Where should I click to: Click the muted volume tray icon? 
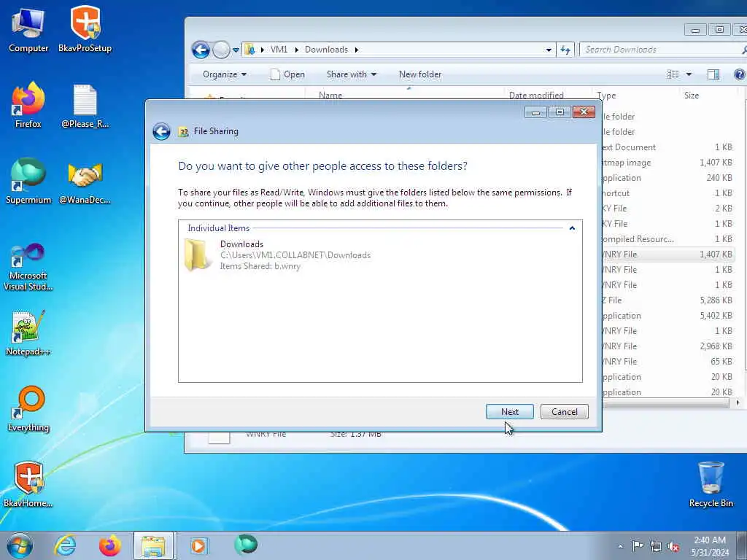[673, 546]
